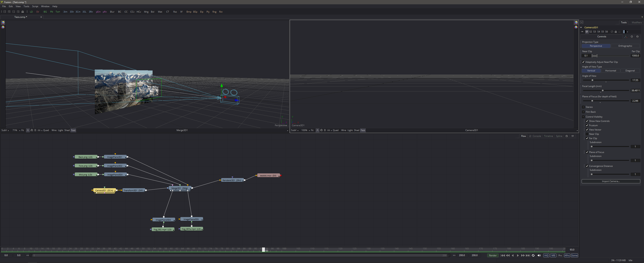Toggle the audio speaker icon
644x263 pixels.
click(x=539, y=256)
